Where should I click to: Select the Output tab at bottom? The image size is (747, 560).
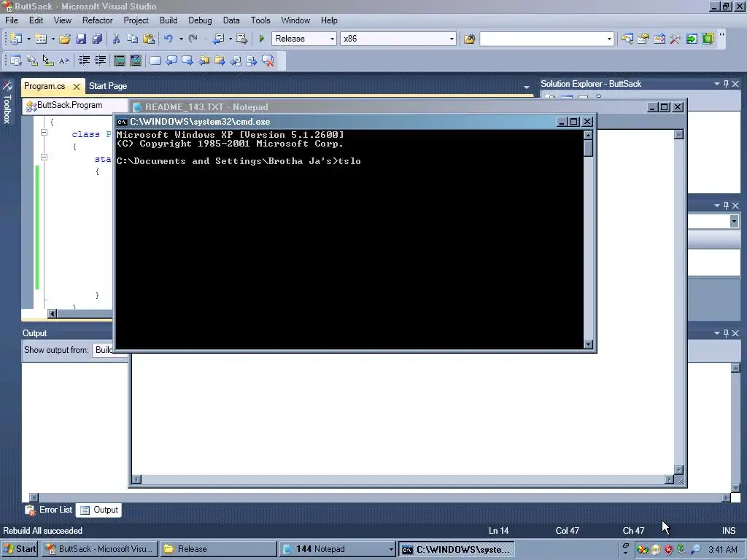pos(99,510)
